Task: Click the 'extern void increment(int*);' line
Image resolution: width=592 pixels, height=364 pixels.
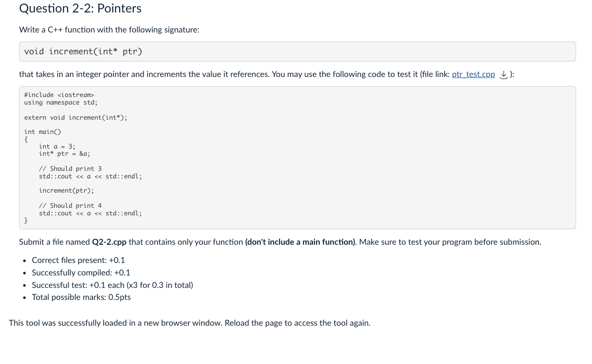Action: click(x=76, y=117)
